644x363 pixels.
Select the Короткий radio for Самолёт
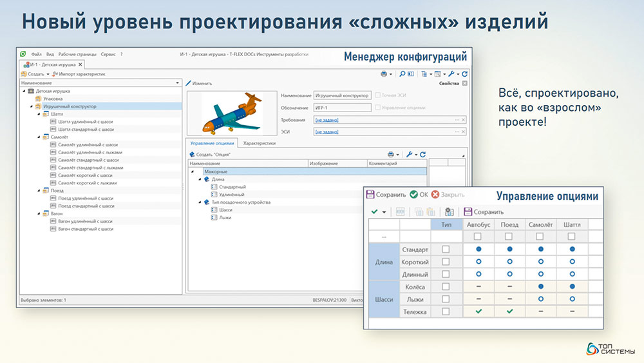click(x=541, y=262)
